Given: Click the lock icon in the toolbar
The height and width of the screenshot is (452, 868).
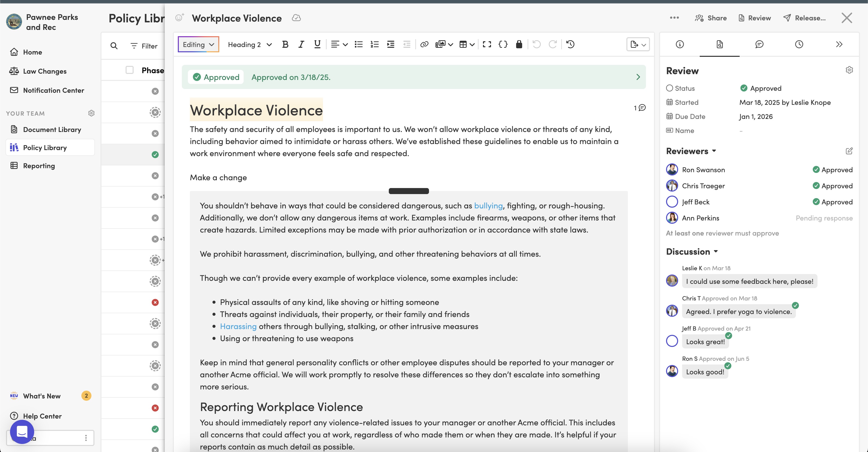Looking at the screenshot, I should 519,44.
